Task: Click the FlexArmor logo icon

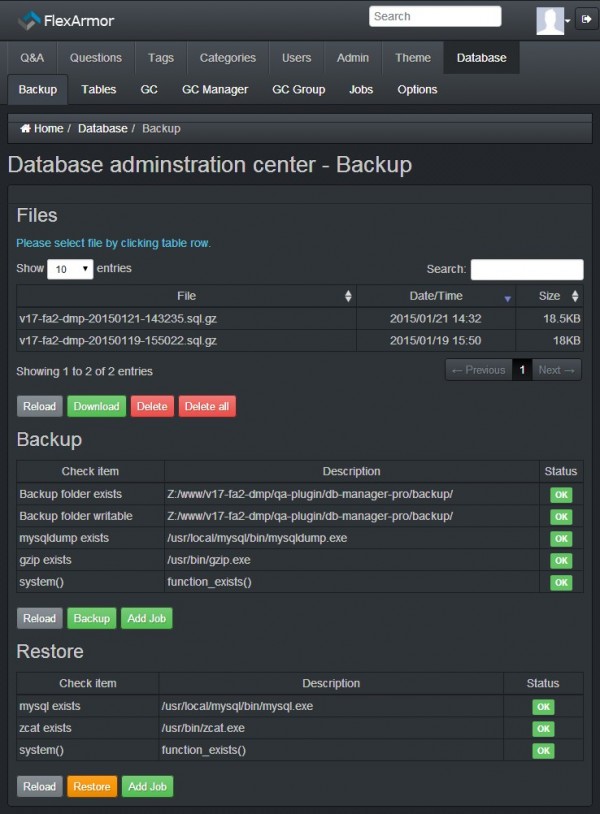Action: coord(29,20)
